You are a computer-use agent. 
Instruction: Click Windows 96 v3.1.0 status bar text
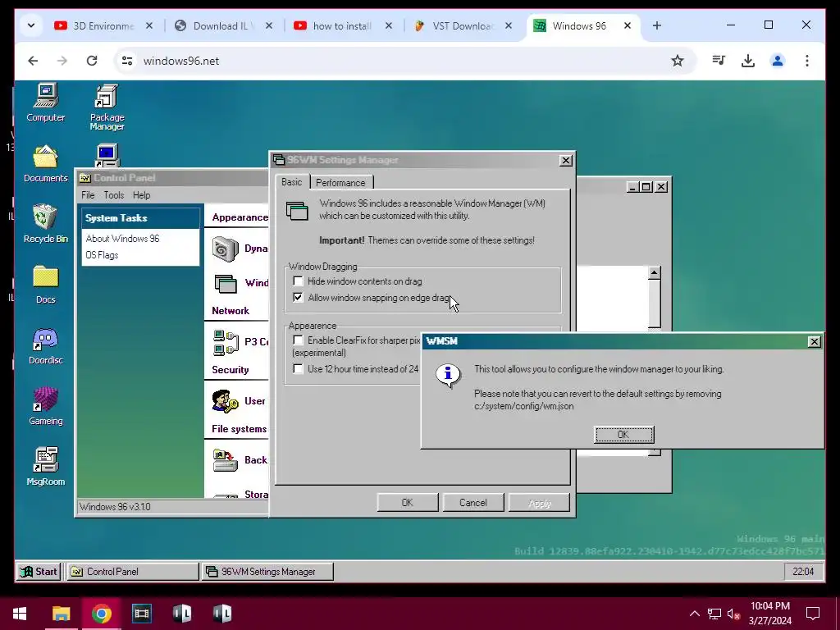115,507
